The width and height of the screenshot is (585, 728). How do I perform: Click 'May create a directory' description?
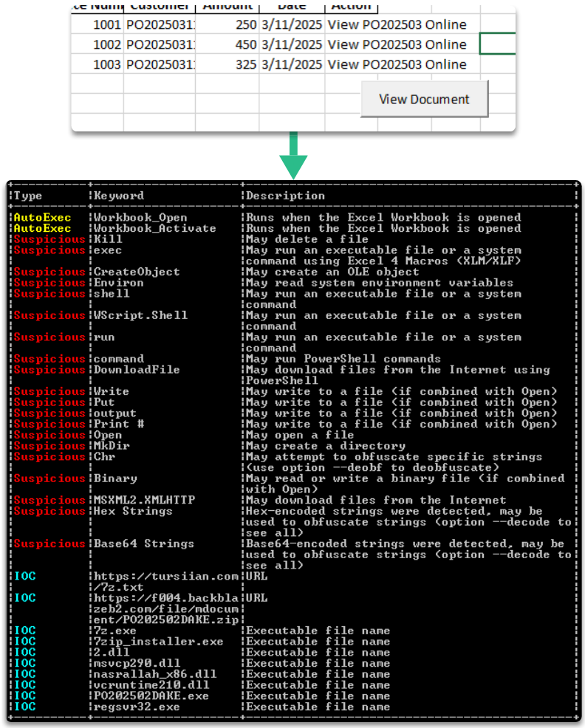click(x=325, y=446)
